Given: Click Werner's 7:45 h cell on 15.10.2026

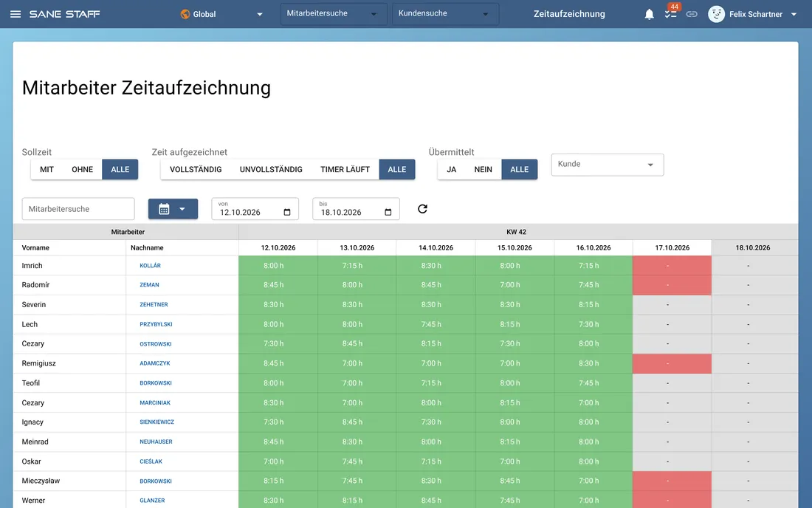Looking at the screenshot, I should coord(515,501).
